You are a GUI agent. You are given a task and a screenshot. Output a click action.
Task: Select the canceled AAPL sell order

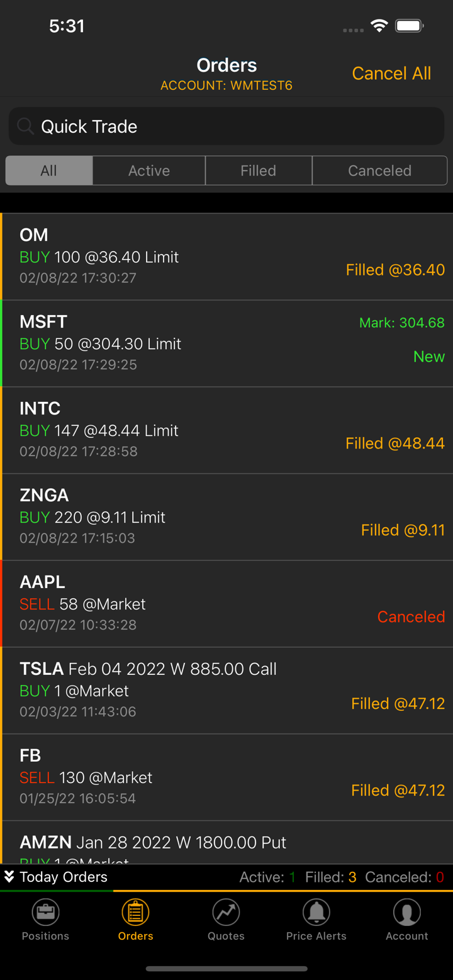(x=226, y=604)
